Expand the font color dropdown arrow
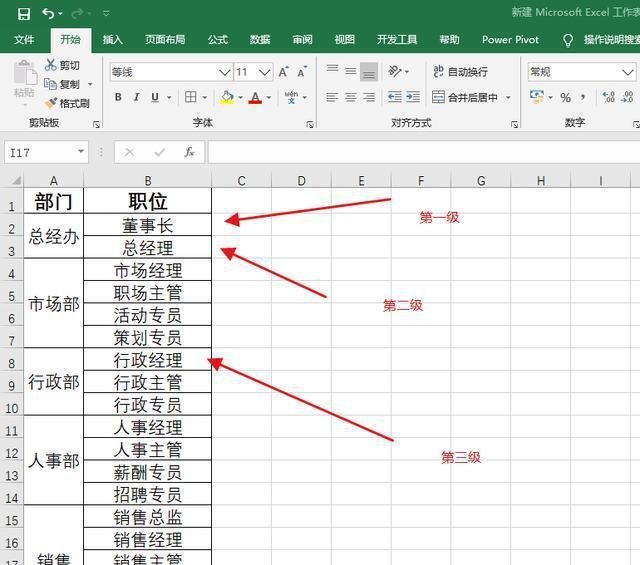Viewport: 640px width, 565px height. [269, 97]
